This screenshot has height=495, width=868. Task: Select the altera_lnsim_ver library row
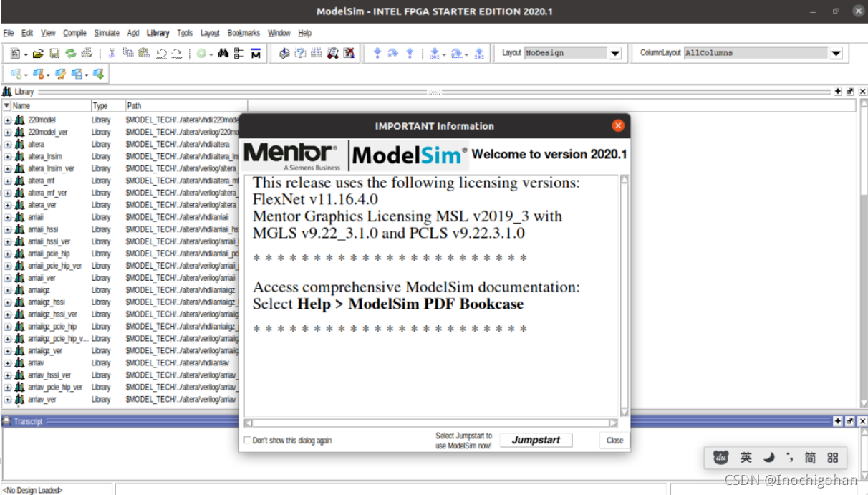pyautogui.click(x=122, y=169)
